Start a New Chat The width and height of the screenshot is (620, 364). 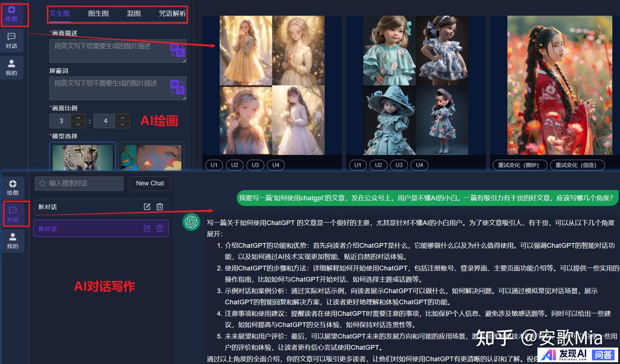150,183
